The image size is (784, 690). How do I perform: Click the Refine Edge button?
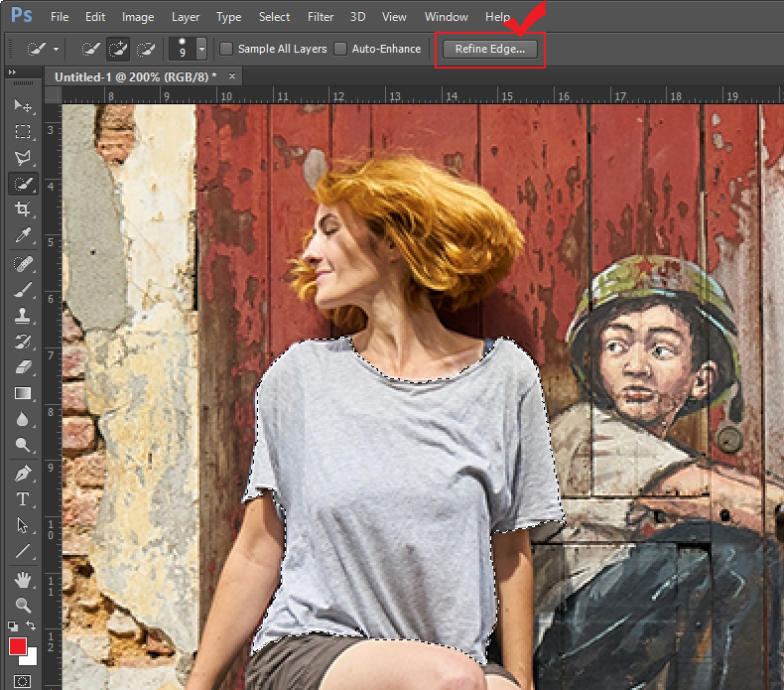(489, 49)
